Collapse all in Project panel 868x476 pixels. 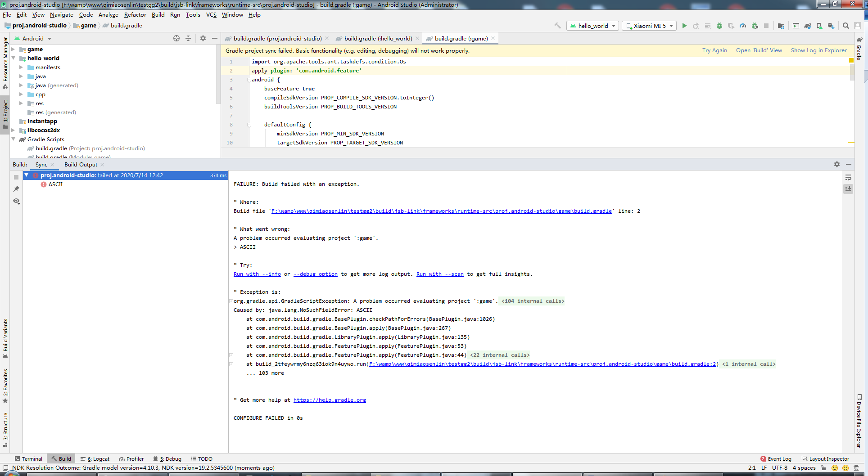click(188, 38)
